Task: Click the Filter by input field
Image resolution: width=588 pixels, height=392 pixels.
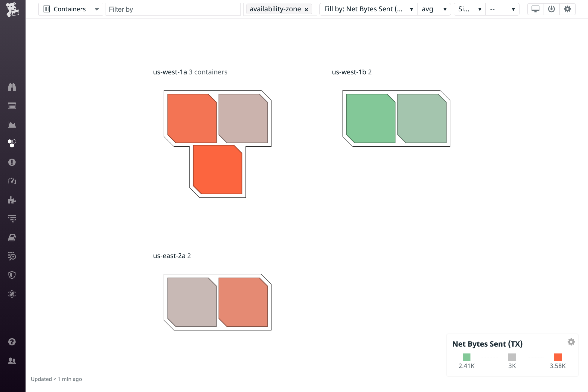Action: click(173, 9)
